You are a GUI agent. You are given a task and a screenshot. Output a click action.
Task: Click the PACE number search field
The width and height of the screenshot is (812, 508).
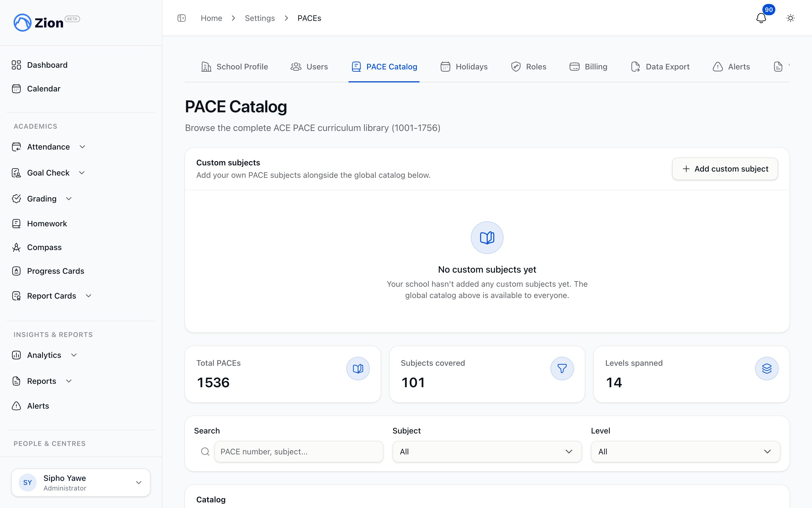(299, 452)
